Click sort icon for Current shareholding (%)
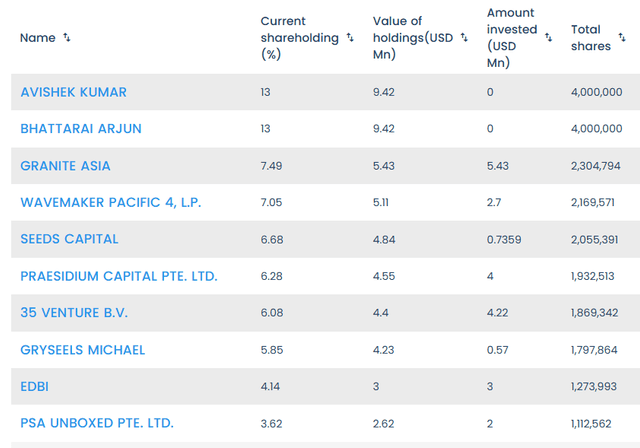640x448 pixels. (x=350, y=38)
